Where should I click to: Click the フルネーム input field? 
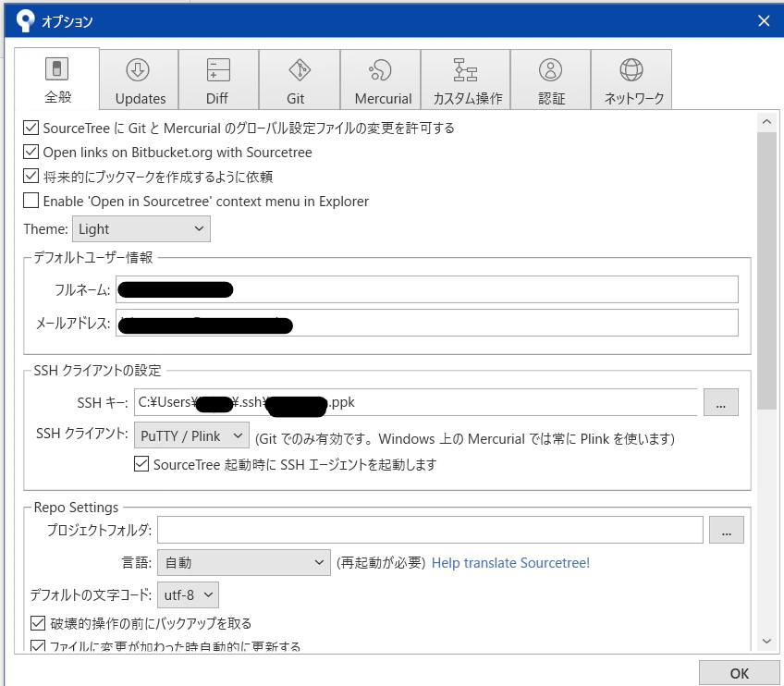[427, 289]
